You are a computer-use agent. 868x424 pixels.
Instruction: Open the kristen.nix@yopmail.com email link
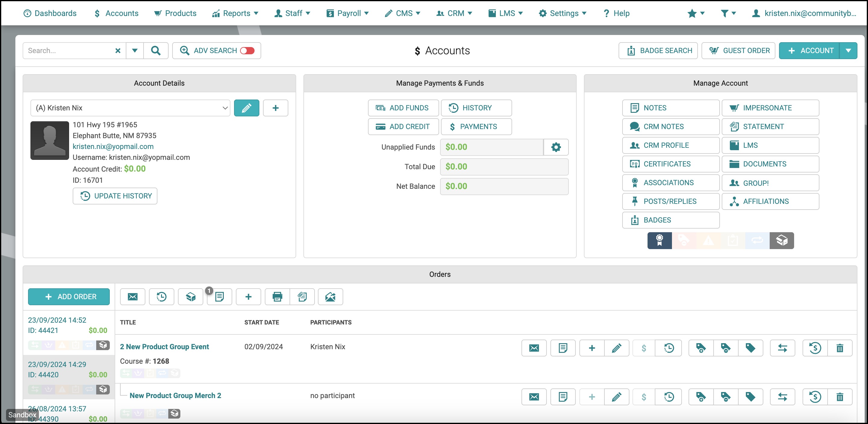click(113, 146)
